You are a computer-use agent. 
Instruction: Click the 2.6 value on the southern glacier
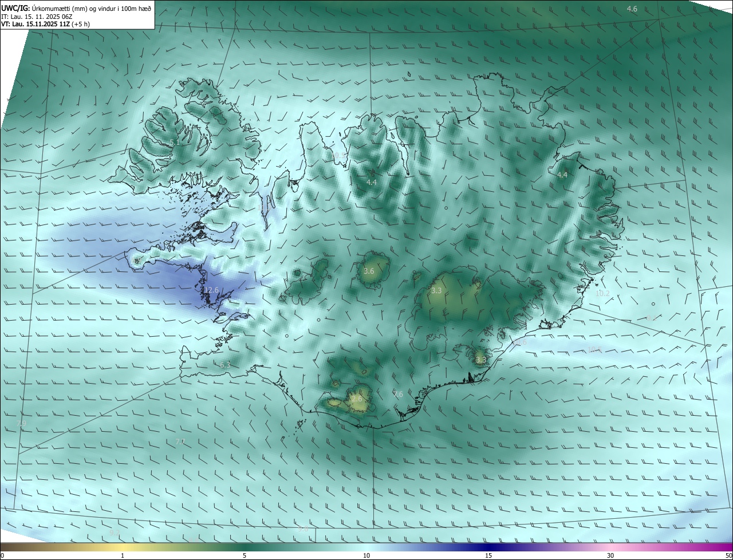[357, 399]
